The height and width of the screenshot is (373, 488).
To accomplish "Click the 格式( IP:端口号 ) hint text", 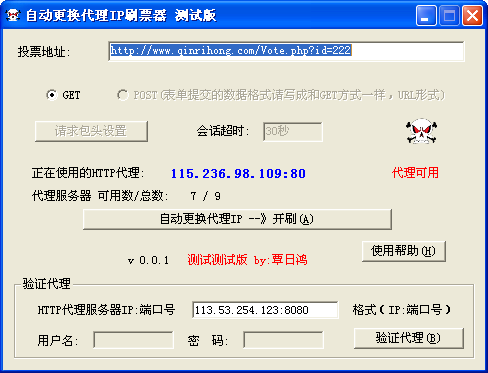I will (x=402, y=310).
